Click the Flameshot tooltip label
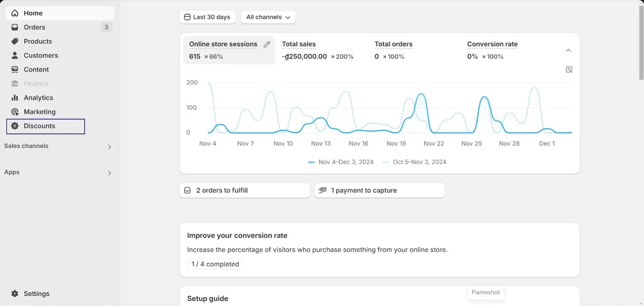Image resolution: width=644 pixels, height=306 pixels. 486,292
